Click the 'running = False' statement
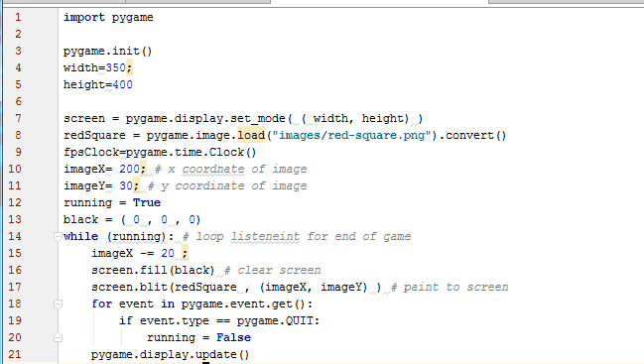Image resolution: width=644 pixels, height=364 pixels. [x=198, y=337]
